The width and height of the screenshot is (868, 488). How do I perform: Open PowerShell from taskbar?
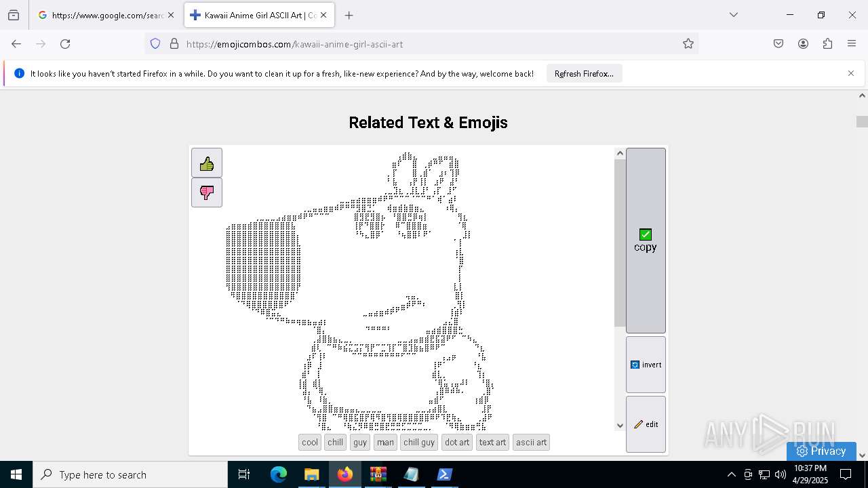[444, 474]
